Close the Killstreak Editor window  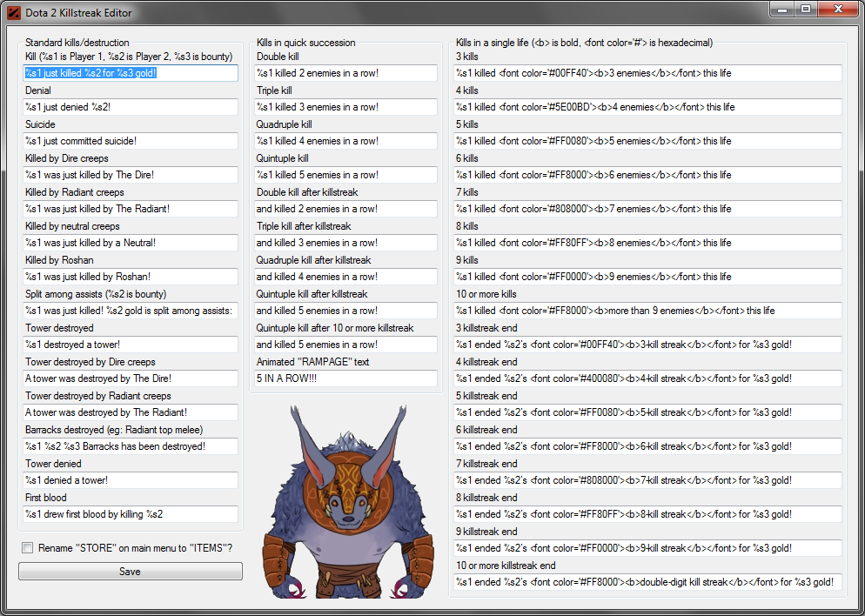838,9
